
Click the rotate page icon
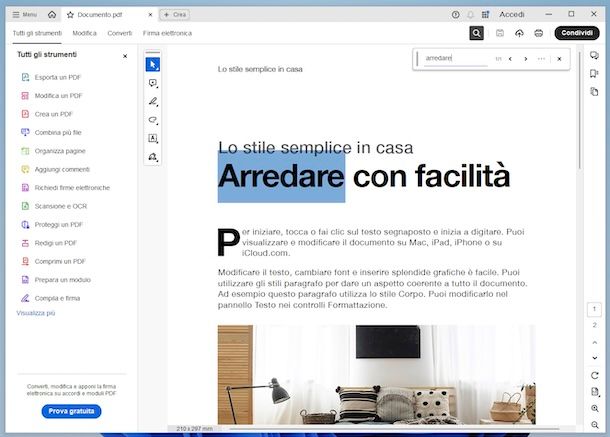coord(594,376)
